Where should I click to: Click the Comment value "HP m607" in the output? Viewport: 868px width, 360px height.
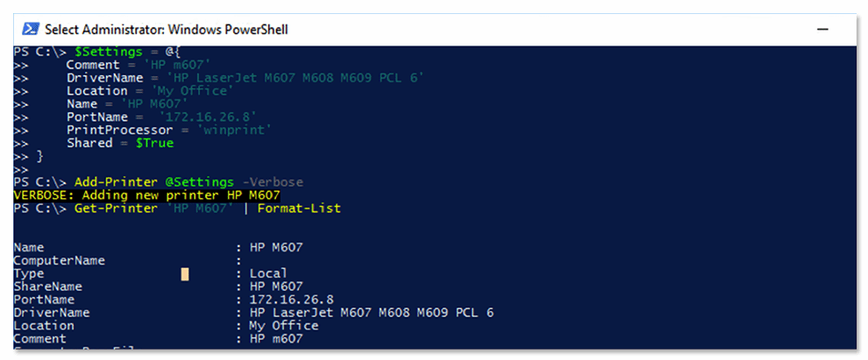click(x=276, y=339)
